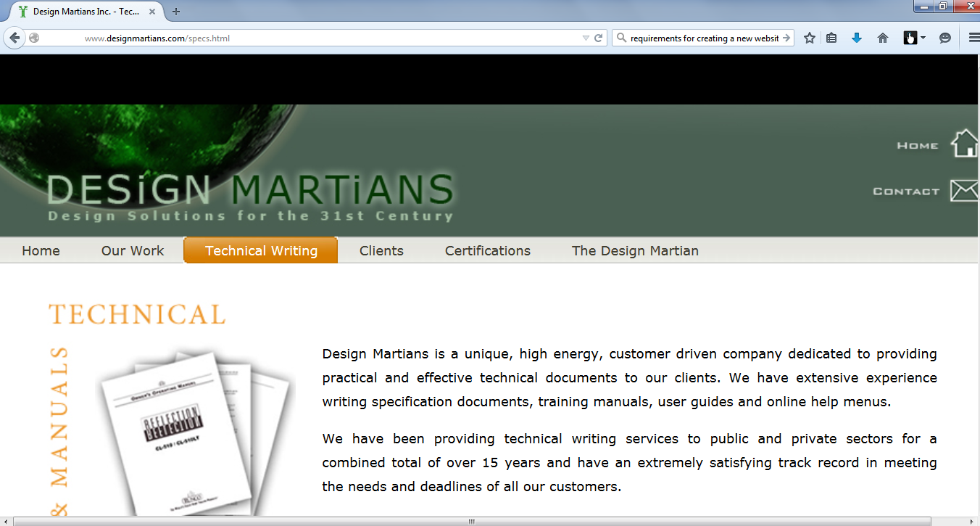Screen dimensions: 980x526
Task: Open the hamburger browser menu
Action: pos(973,38)
